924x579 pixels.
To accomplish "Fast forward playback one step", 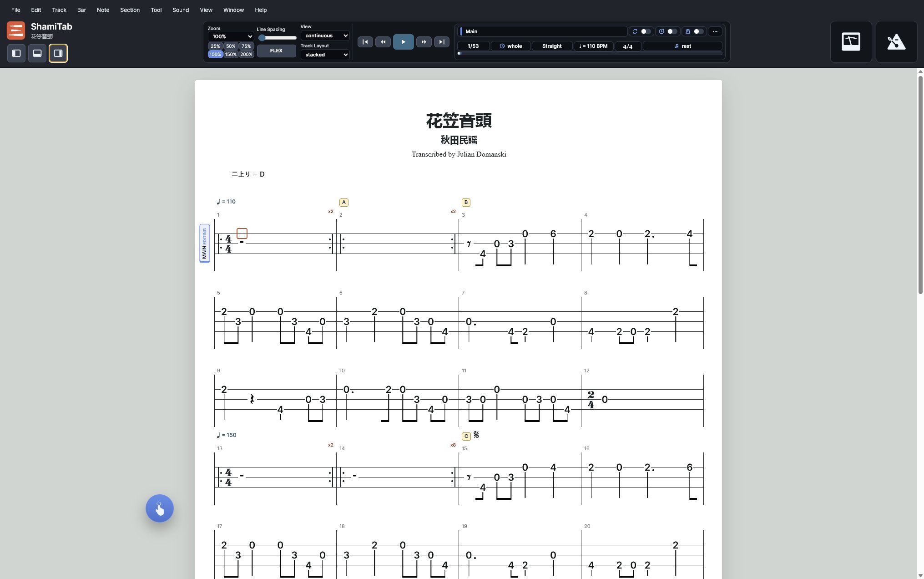I will (x=424, y=42).
